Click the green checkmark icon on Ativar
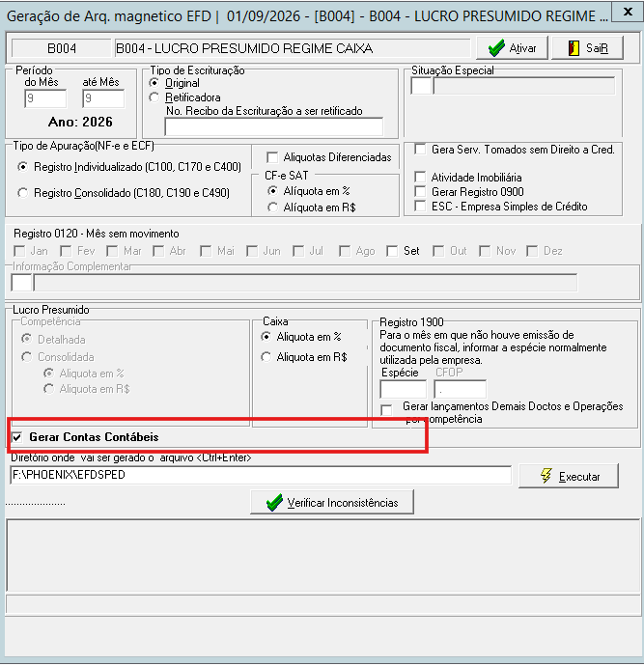This screenshot has width=644, height=665. 496,48
